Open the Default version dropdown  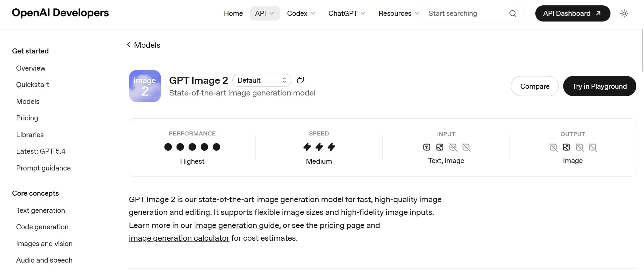[262, 80]
